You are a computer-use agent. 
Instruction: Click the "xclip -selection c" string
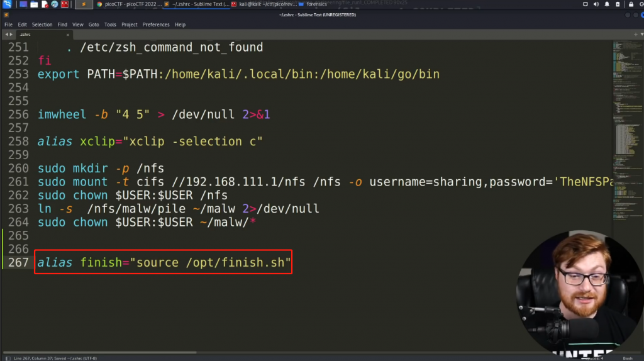click(192, 142)
